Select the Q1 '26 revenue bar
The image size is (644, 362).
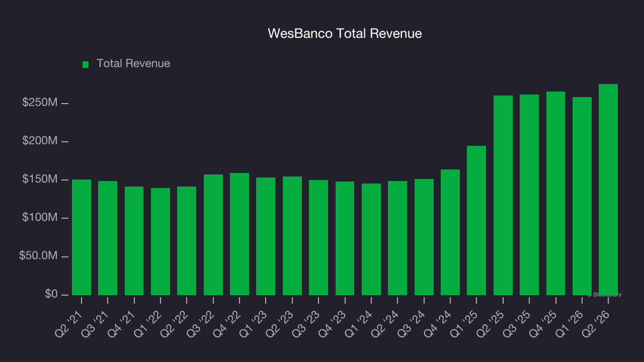point(582,196)
